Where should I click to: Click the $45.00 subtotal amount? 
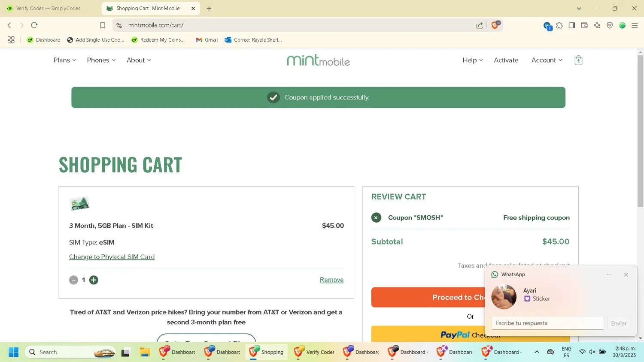pyautogui.click(x=556, y=241)
